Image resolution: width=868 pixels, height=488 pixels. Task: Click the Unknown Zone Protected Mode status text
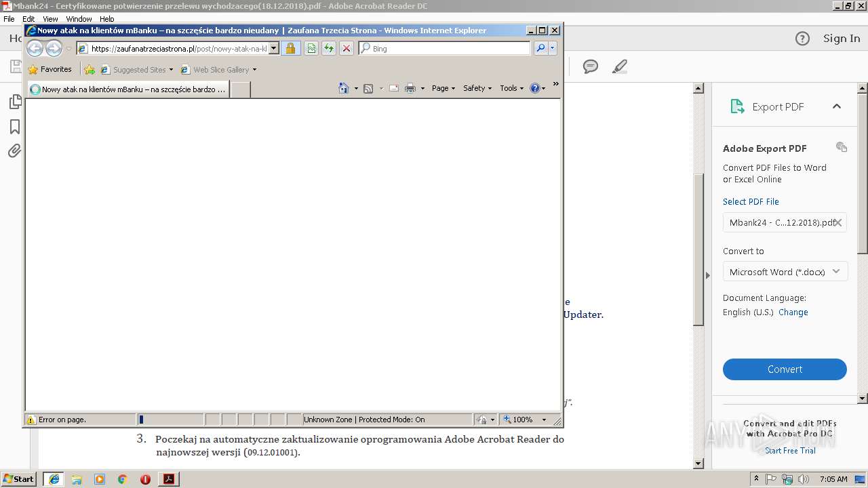pos(364,420)
